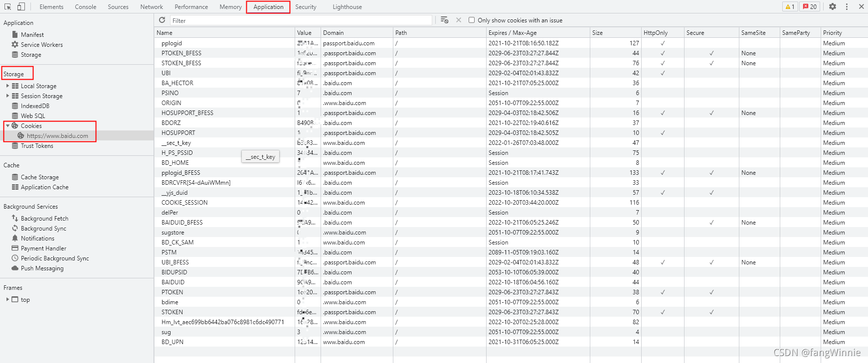Switch to the Network tab
This screenshot has width=868, height=363.
(x=152, y=7)
